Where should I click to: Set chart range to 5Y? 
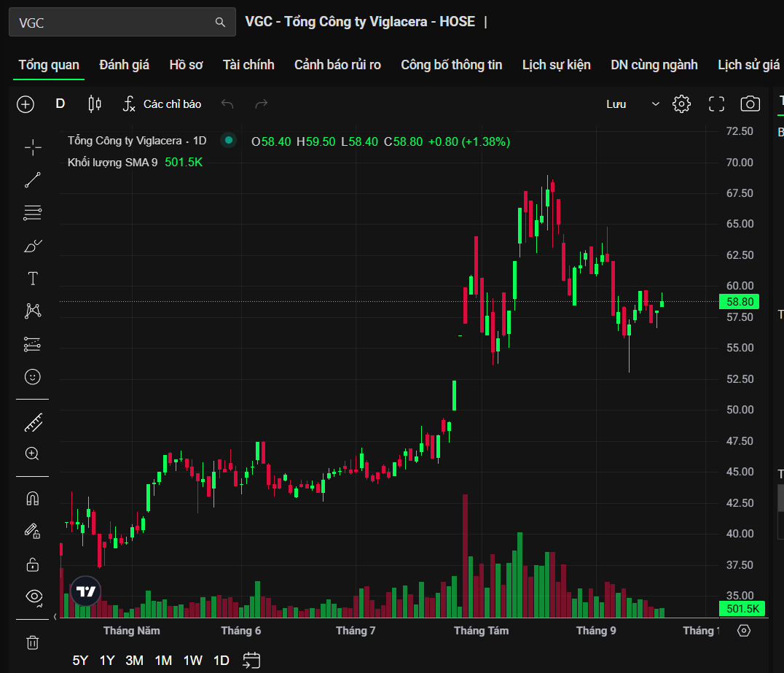80,661
